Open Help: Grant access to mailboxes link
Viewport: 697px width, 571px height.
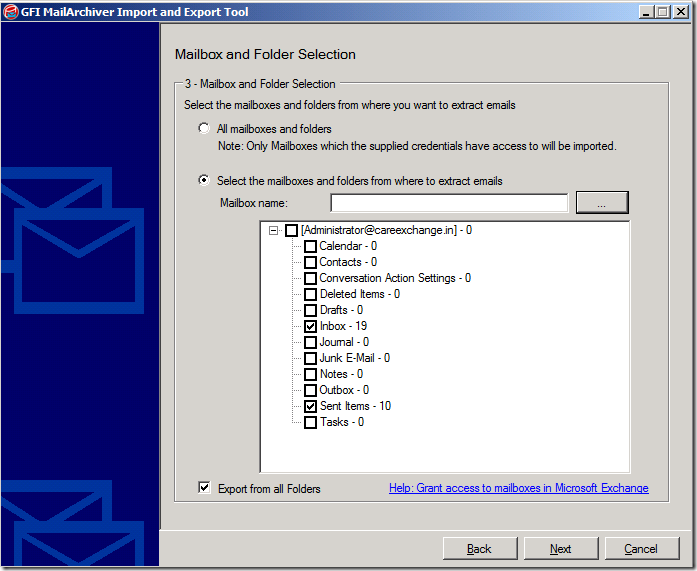coord(519,488)
